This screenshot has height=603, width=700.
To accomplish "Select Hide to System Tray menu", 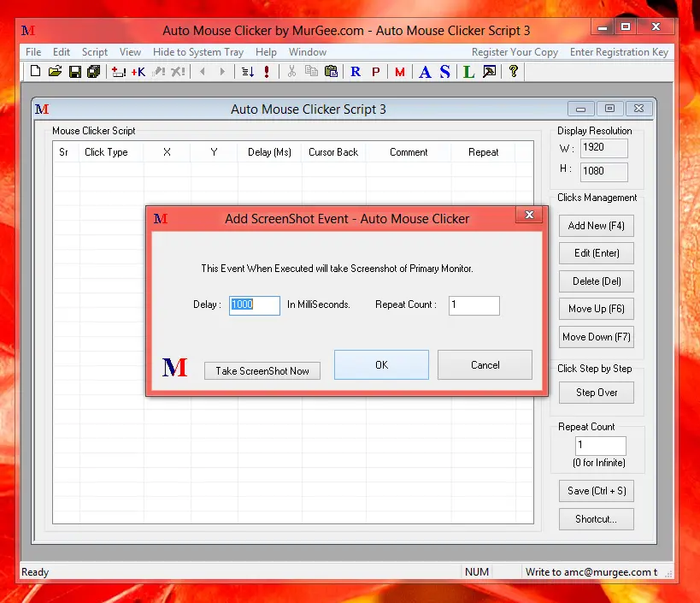I will point(198,52).
